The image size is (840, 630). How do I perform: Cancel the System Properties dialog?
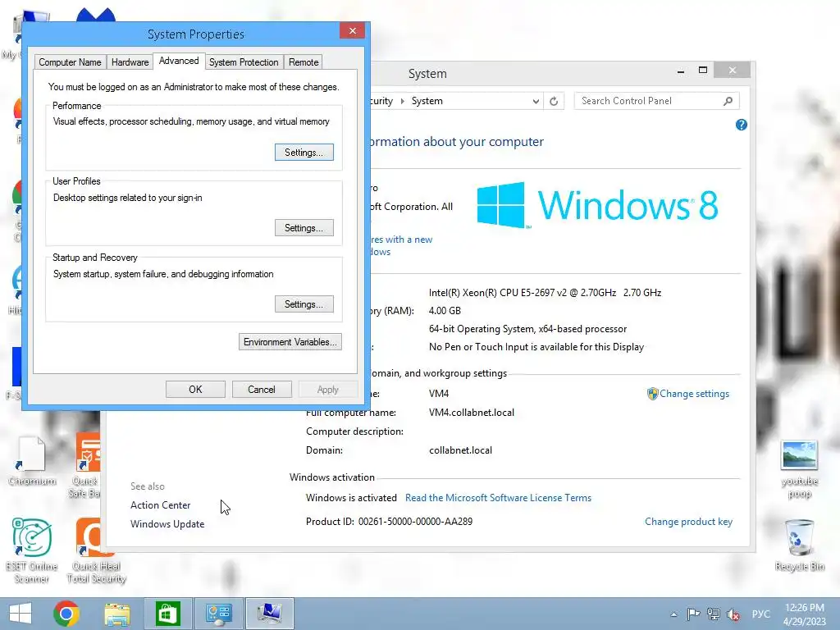coord(262,390)
